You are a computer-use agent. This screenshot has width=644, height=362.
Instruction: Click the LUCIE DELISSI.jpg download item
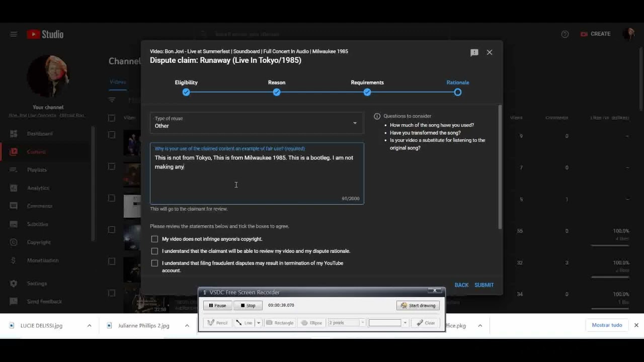(41, 325)
